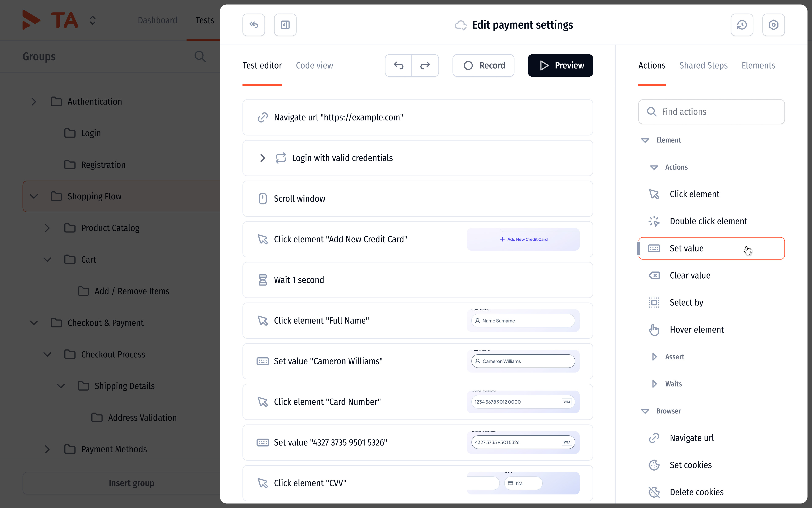Switch to the Test editor tab
This screenshot has height=508, width=812.
262,66
